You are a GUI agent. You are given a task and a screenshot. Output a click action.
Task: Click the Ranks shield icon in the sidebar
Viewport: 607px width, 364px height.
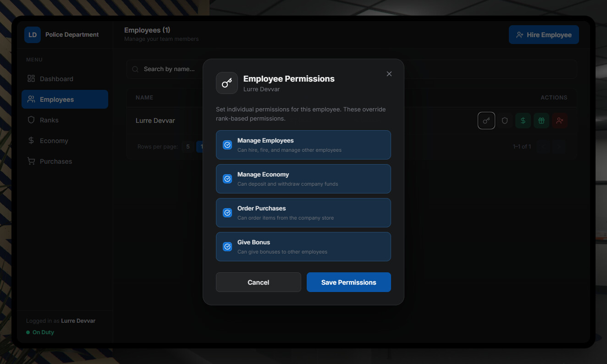click(31, 120)
